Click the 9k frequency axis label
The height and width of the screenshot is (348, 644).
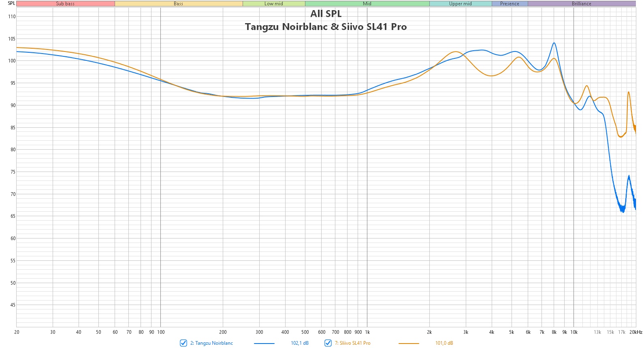tap(565, 332)
